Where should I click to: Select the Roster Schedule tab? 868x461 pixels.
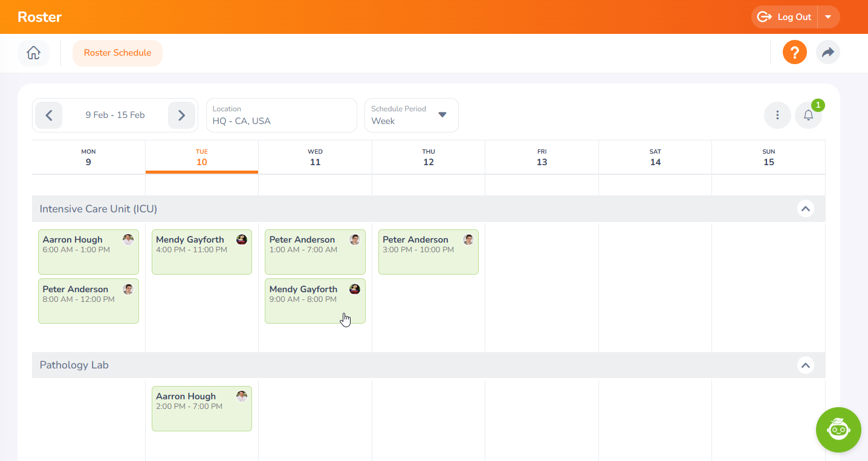point(117,53)
